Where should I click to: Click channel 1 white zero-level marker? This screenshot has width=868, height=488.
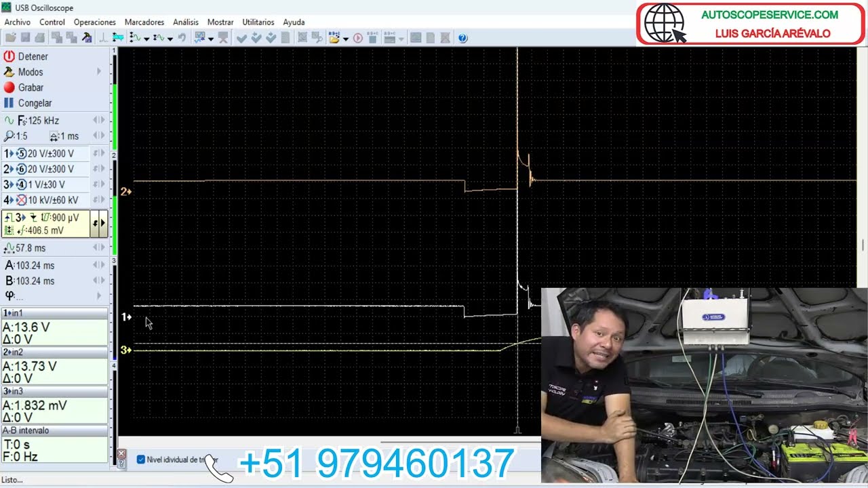[125, 317]
